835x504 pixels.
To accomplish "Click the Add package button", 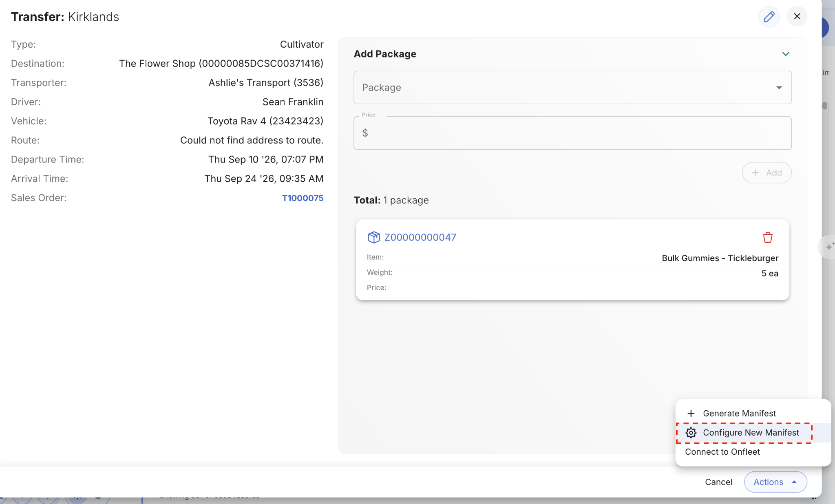I will [767, 173].
